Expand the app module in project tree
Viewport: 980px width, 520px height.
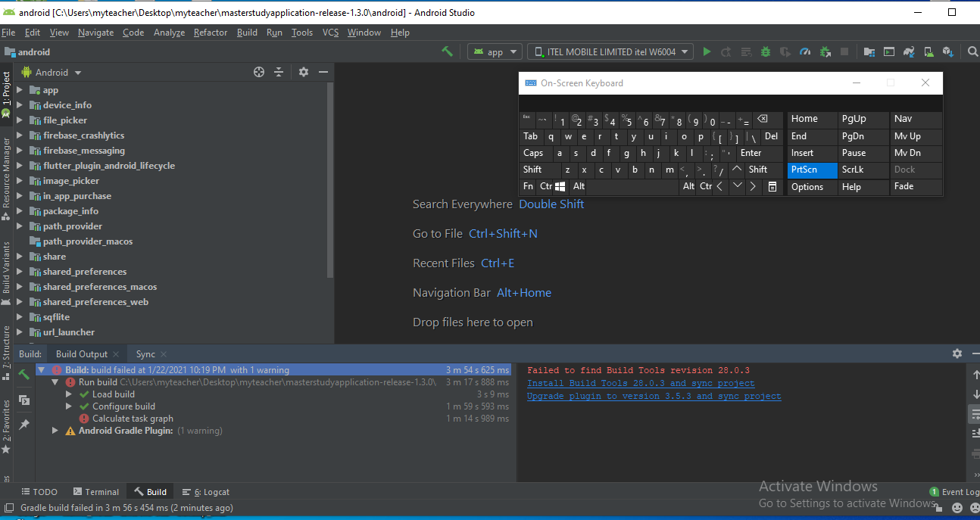coord(20,90)
